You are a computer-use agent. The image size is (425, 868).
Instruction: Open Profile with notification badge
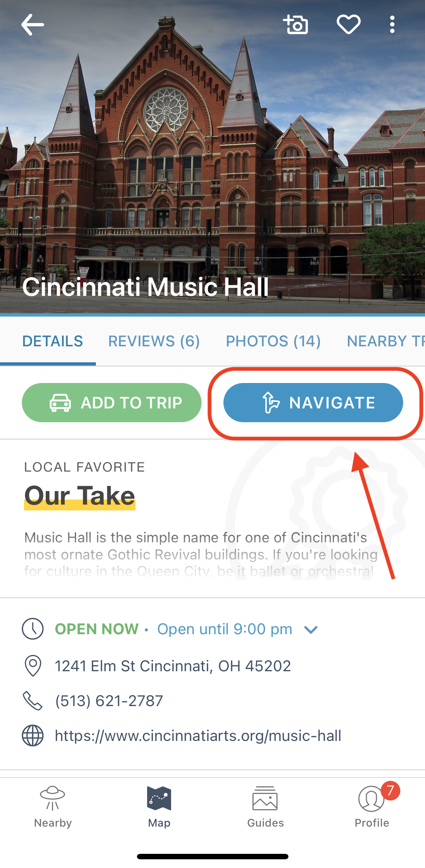pyautogui.click(x=372, y=807)
